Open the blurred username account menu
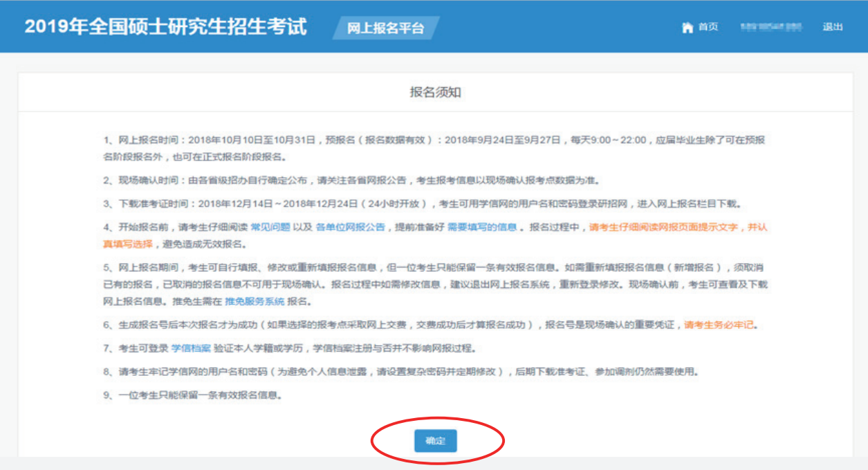 [x=770, y=27]
